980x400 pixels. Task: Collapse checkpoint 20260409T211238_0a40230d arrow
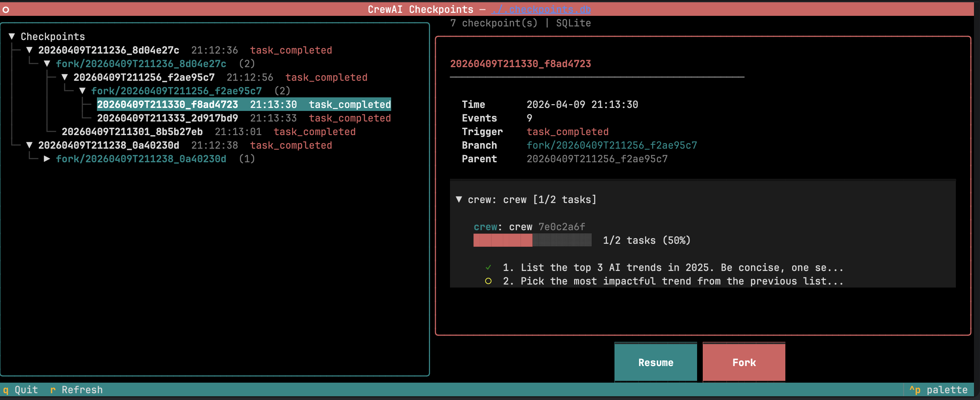tap(29, 145)
